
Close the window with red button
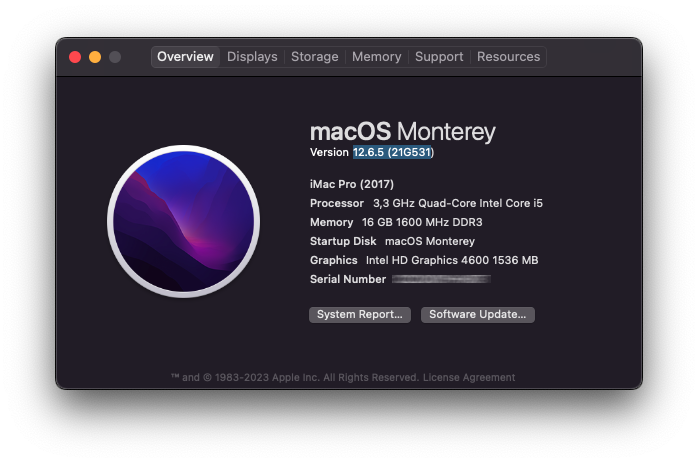coord(75,57)
